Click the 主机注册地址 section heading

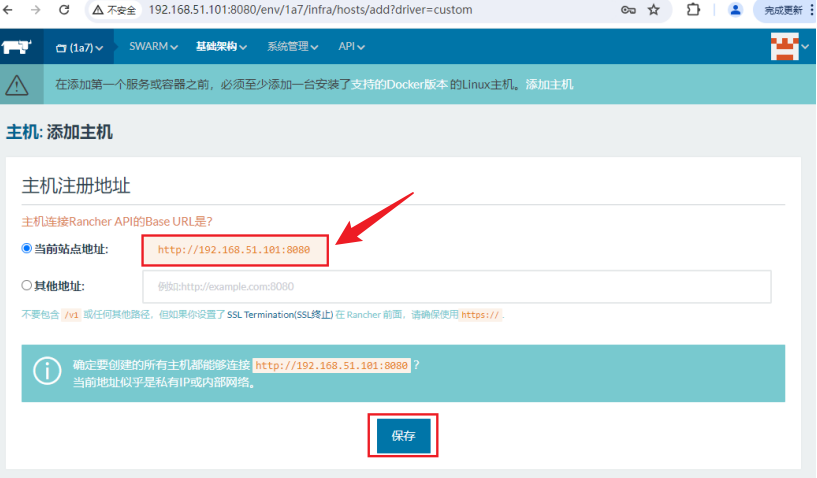pyautogui.click(x=76, y=186)
